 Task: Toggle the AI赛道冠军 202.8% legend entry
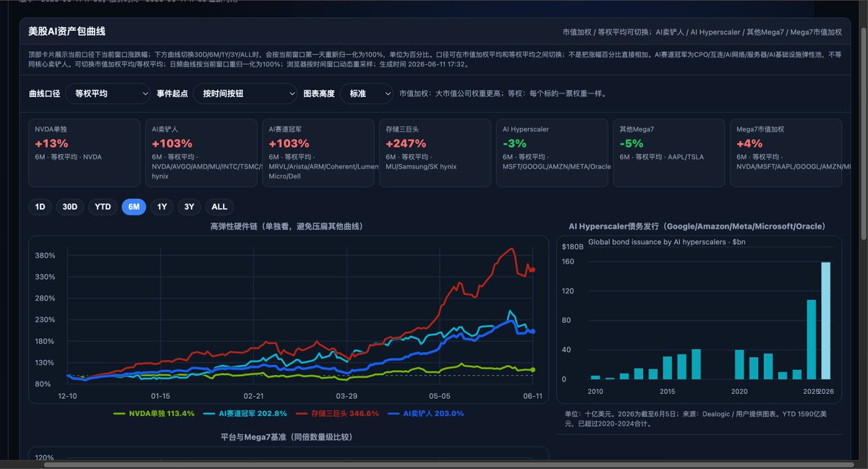coord(244,413)
